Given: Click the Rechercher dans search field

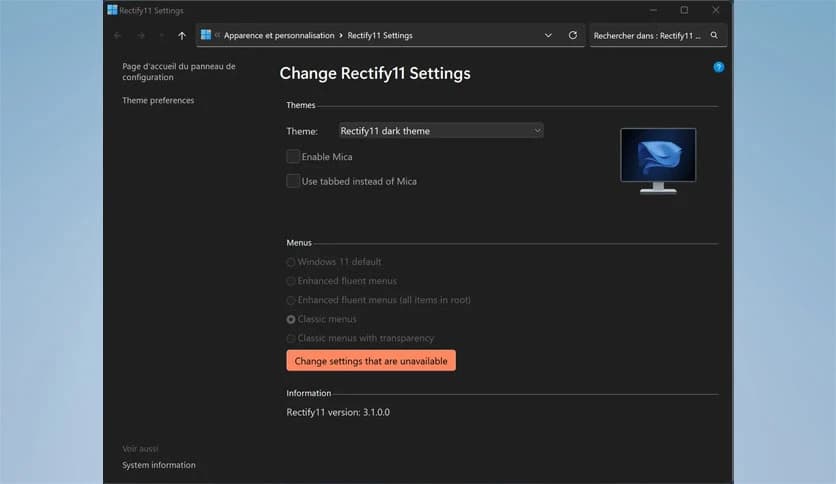Looking at the screenshot, I should [647, 35].
